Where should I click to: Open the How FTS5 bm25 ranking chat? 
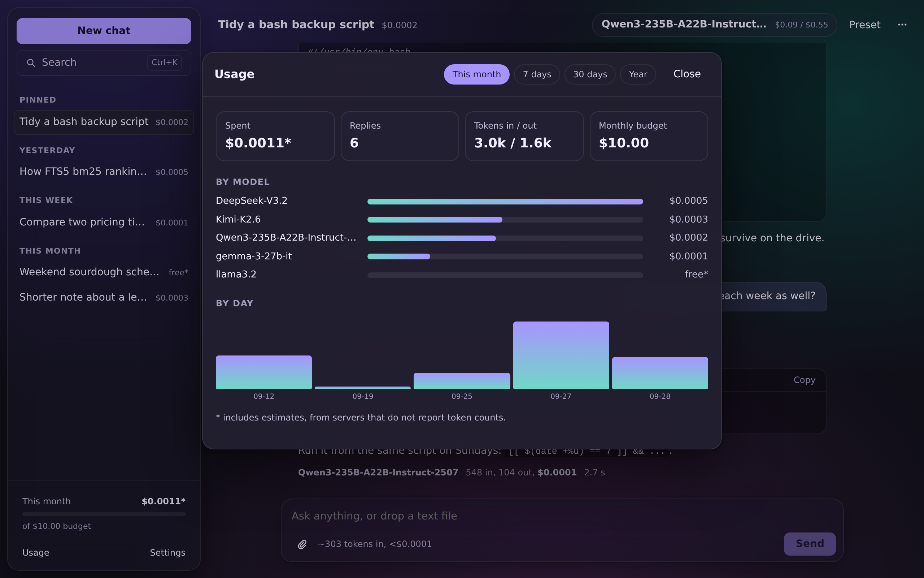(x=104, y=172)
